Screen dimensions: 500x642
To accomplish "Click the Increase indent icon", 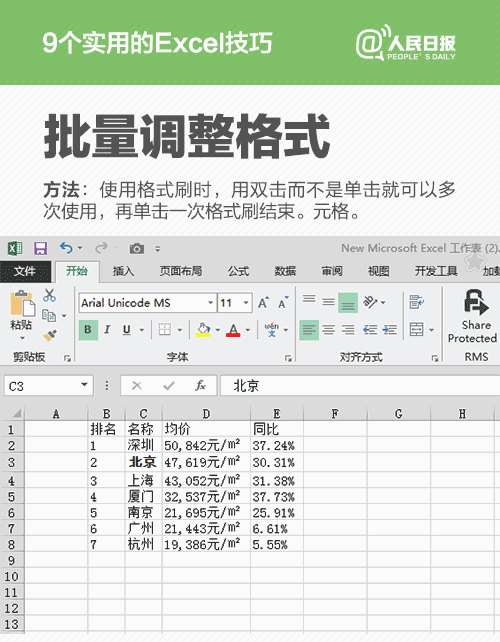I will coord(389,330).
